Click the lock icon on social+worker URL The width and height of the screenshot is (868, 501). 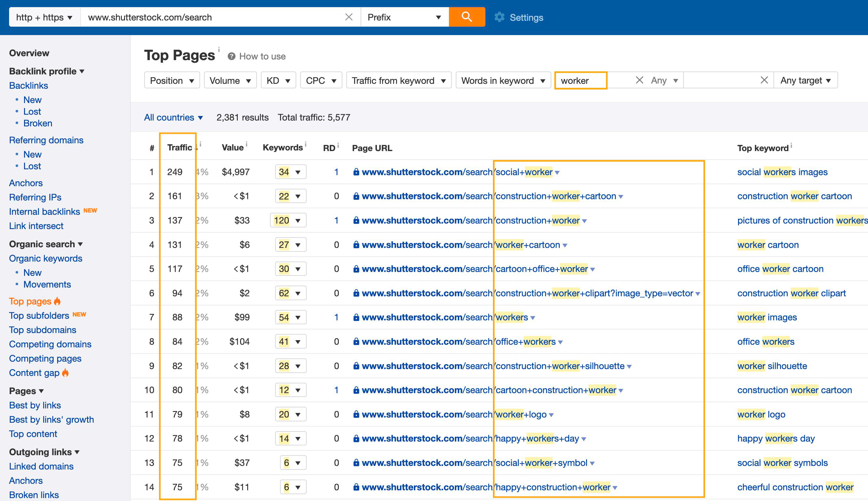coord(356,172)
